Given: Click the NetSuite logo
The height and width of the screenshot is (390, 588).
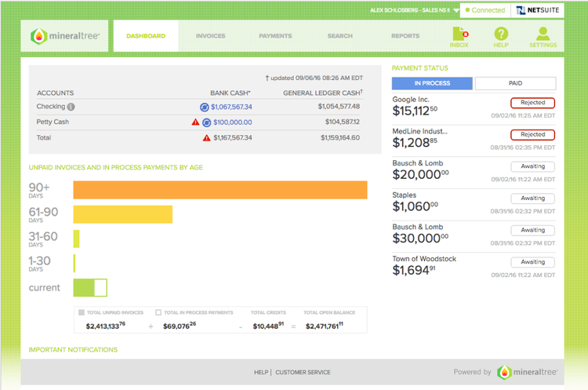Looking at the screenshot, I should (x=537, y=10).
